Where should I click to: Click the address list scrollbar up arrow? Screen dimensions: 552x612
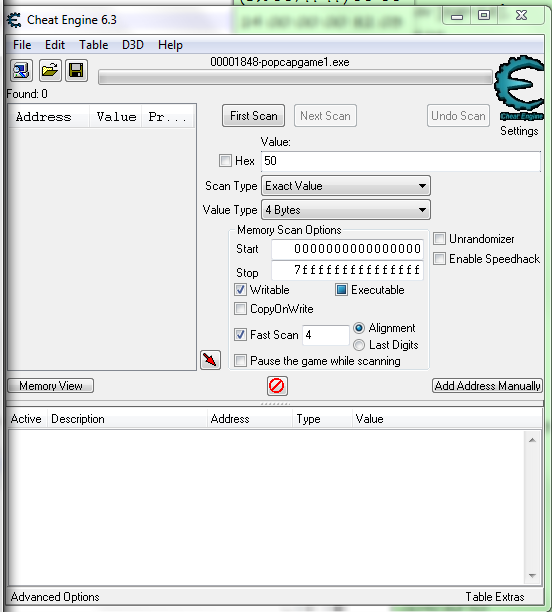pyautogui.click(x=532, y=440)
